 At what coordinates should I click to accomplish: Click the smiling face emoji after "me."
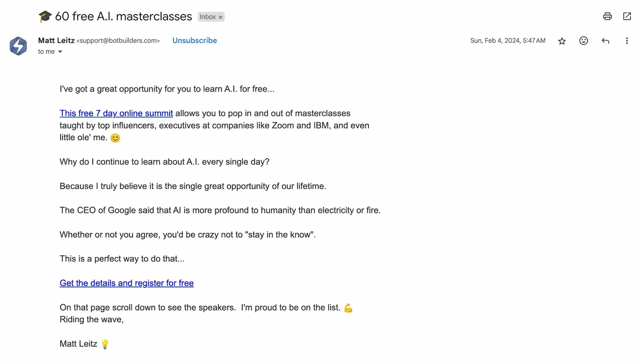(115, 138)
